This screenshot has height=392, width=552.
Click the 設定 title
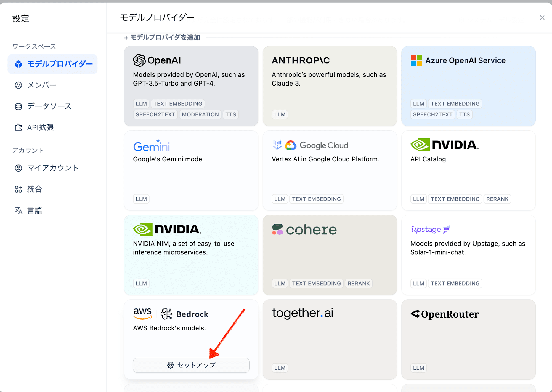[x=21, y=18]
